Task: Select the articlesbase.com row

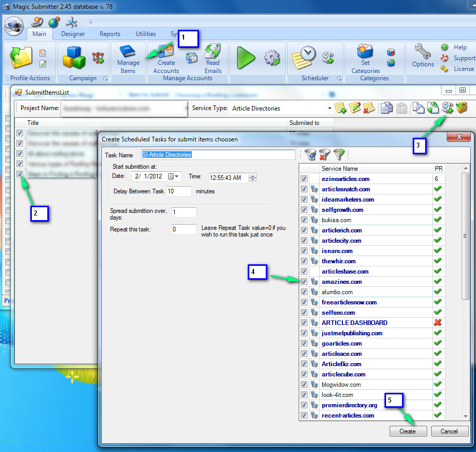Action: click(372, 272)
